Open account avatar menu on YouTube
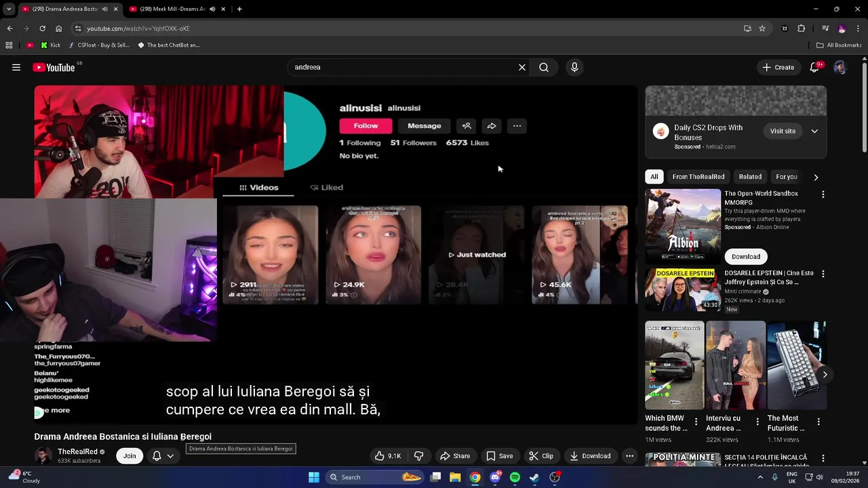This screenshot has height=488, width=868. pos(840,67)
